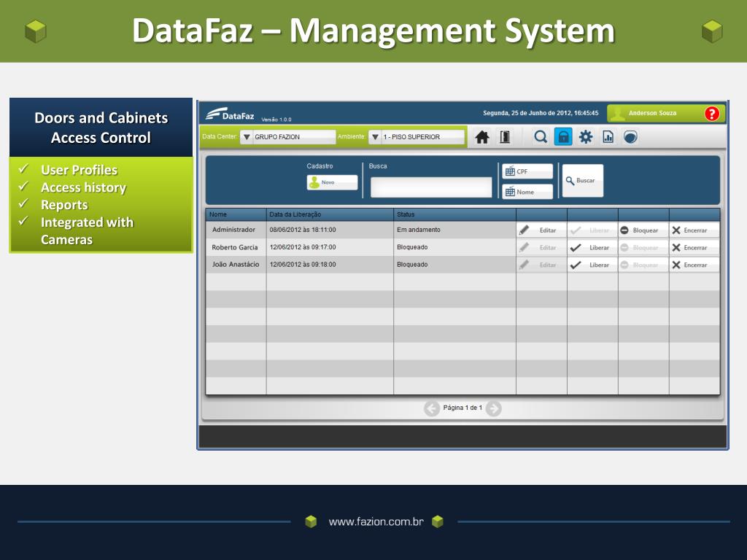747x560 pixels.
Task: Click Bloquear in Roberto Garcia row
Action: (643, 248)
